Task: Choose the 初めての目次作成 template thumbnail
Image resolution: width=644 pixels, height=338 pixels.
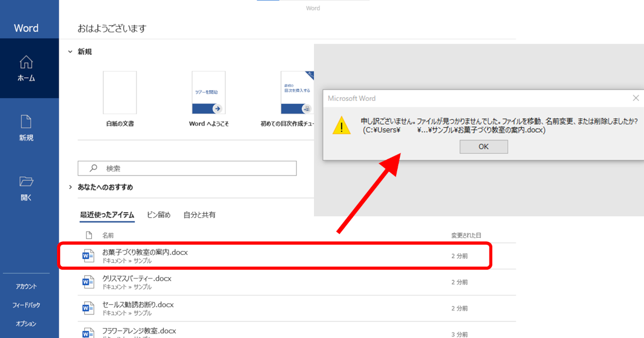Action: 297,92
